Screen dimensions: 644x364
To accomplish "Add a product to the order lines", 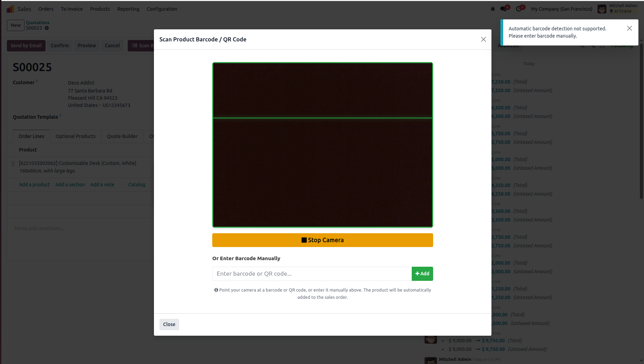I will pos(34,184).
